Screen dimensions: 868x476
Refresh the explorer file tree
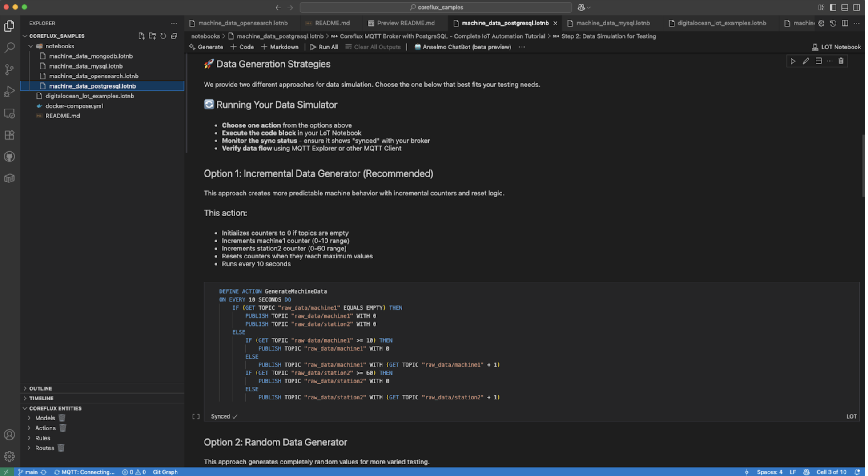pos(163,36)
